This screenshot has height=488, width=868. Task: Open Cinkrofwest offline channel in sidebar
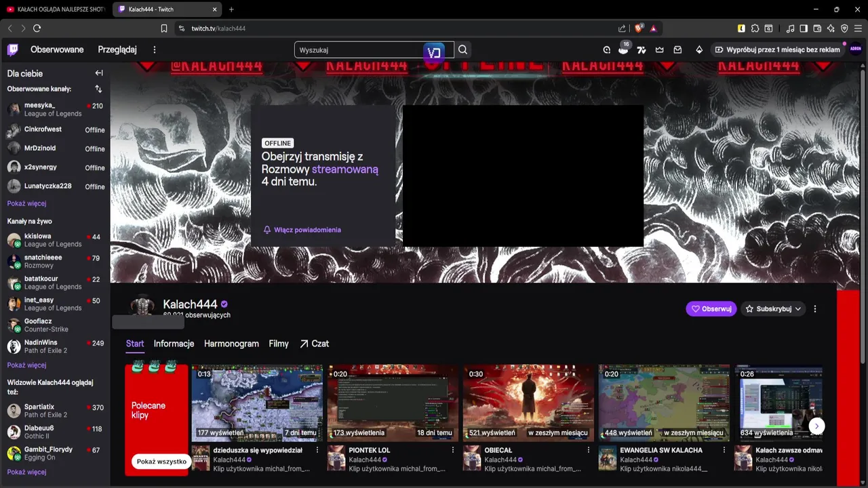point(55,129)
